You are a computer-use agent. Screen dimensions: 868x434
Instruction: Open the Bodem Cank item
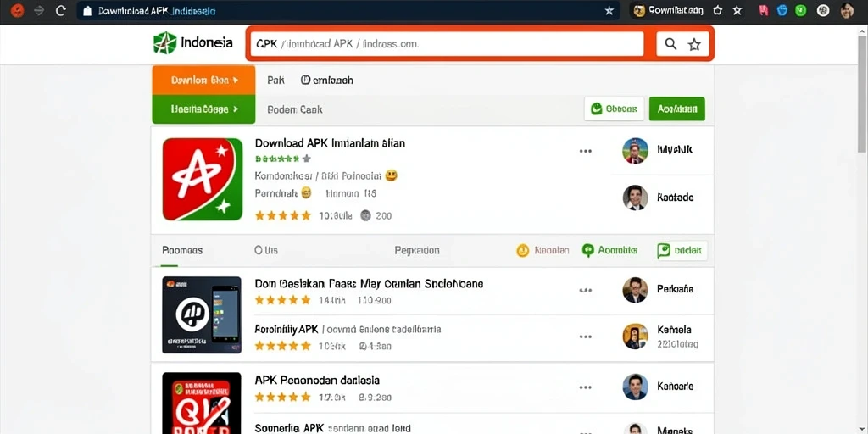(x=294, y=109)
